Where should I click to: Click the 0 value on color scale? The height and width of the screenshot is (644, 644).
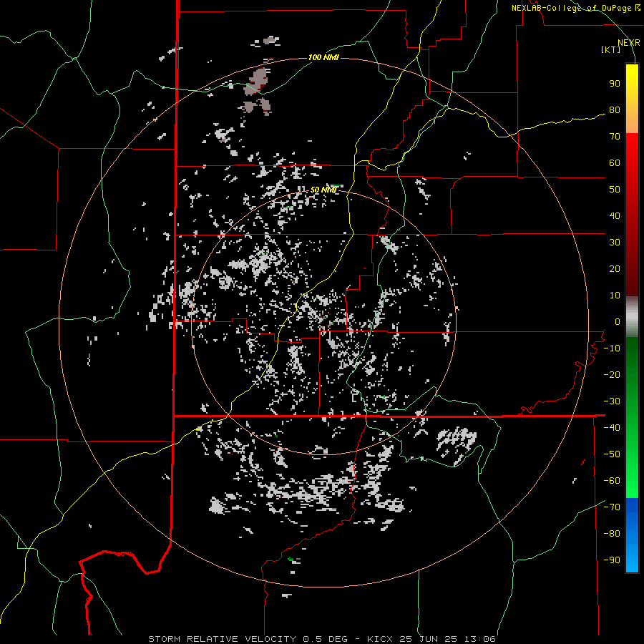618,322
